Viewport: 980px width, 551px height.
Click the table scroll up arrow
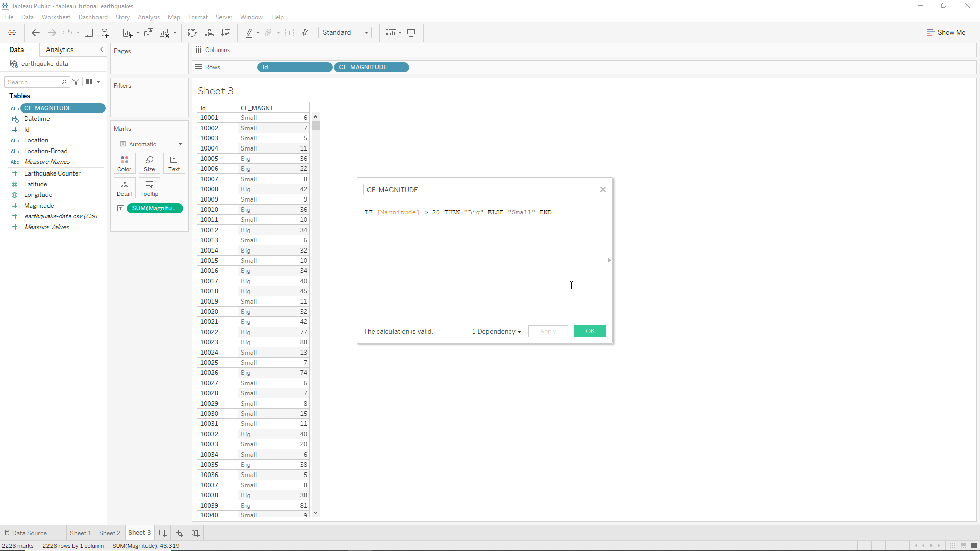[x=316, y=117]
